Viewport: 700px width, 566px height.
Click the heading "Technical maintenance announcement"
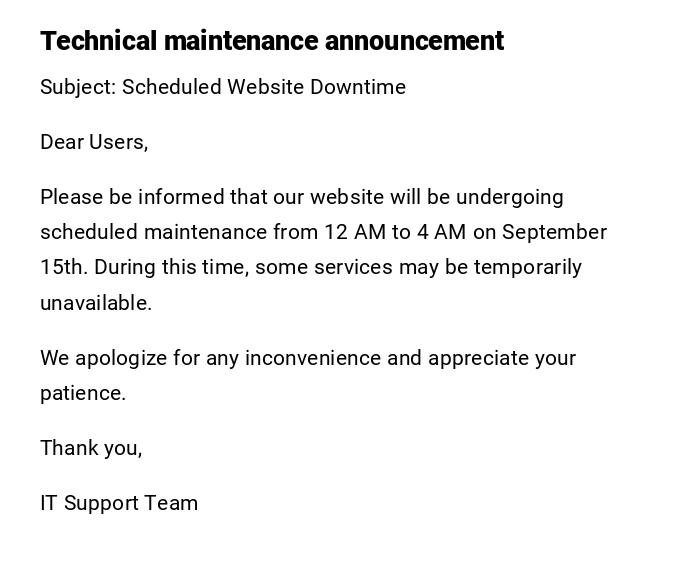(272, 41)
